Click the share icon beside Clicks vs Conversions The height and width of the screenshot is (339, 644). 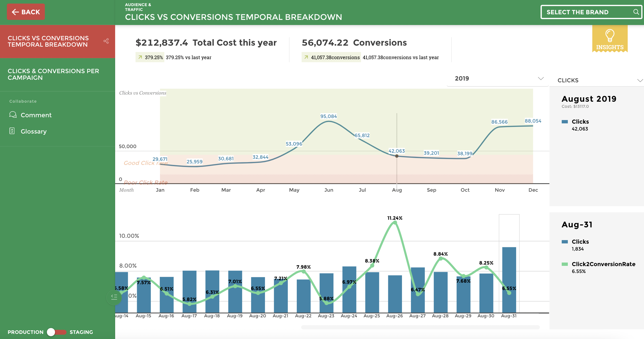coord(106,41)
